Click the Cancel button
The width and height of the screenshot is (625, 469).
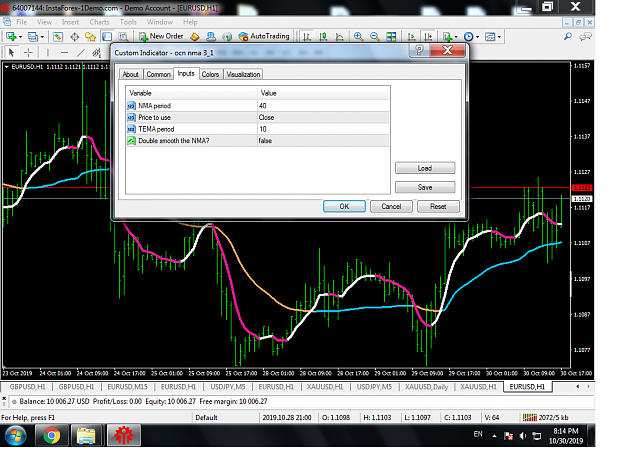391,206
